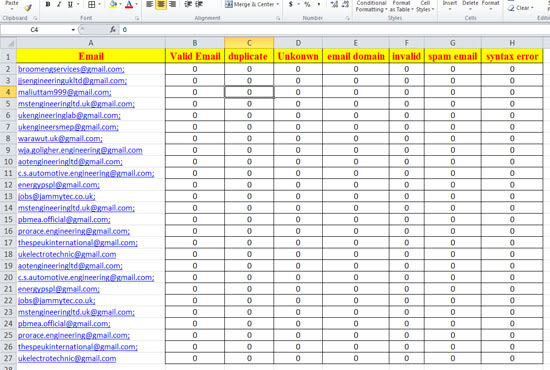Toggle Italic formatting in the ribbon
The width and height of the screenshot is (550, 370).
(x=59, y=5)
